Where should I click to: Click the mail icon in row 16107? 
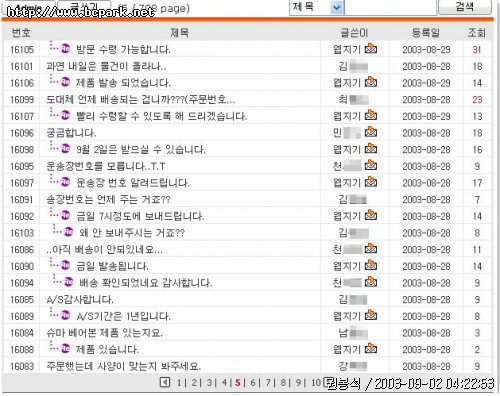point(371,115)
